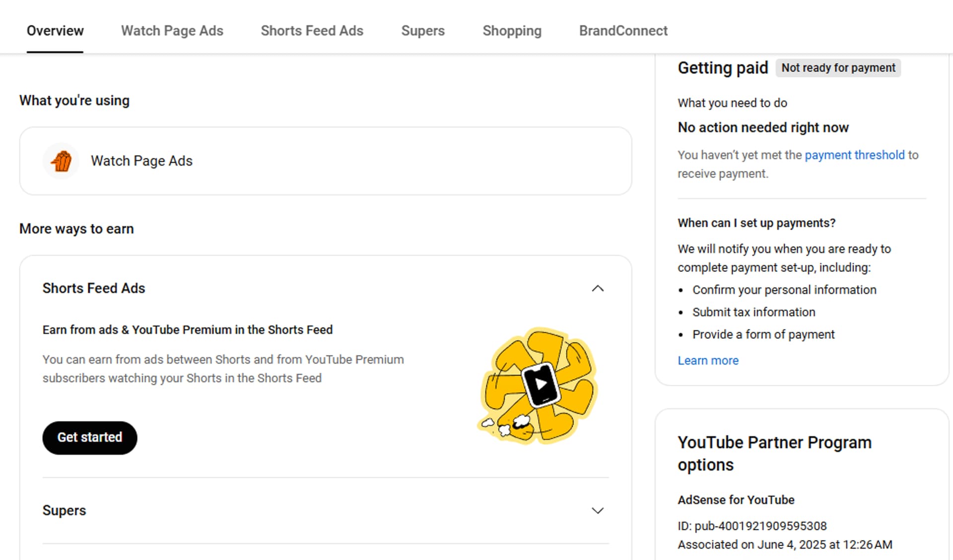Collapse the Shorts Feed Ads section
Screen dimensions: 953x560
coord(598,288)
